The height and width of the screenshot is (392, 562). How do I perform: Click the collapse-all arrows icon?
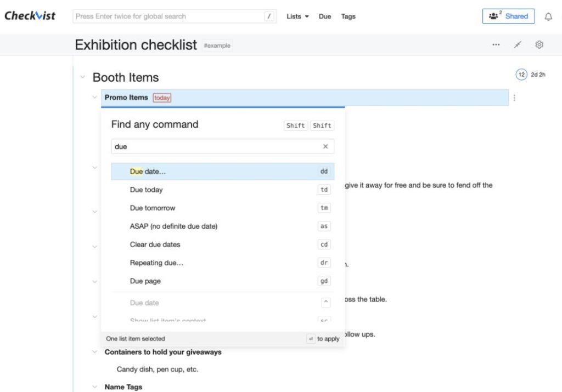(x=518, y=44)
